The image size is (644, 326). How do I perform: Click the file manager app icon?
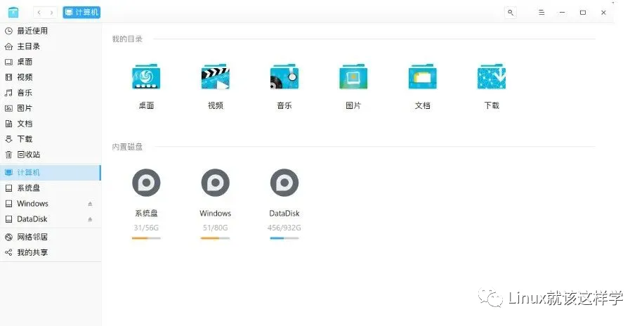coord(13,13)
